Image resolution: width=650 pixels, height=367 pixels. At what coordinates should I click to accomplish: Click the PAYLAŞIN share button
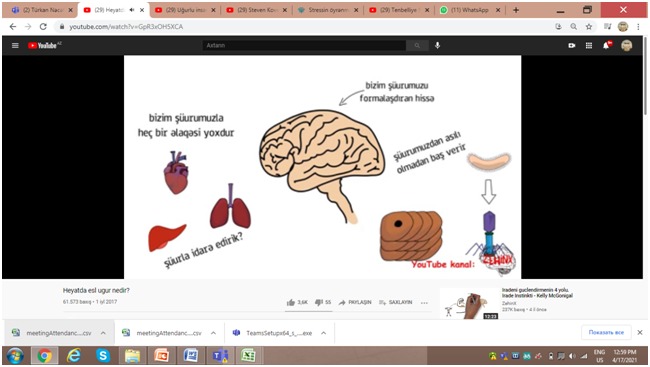[355, 302]
